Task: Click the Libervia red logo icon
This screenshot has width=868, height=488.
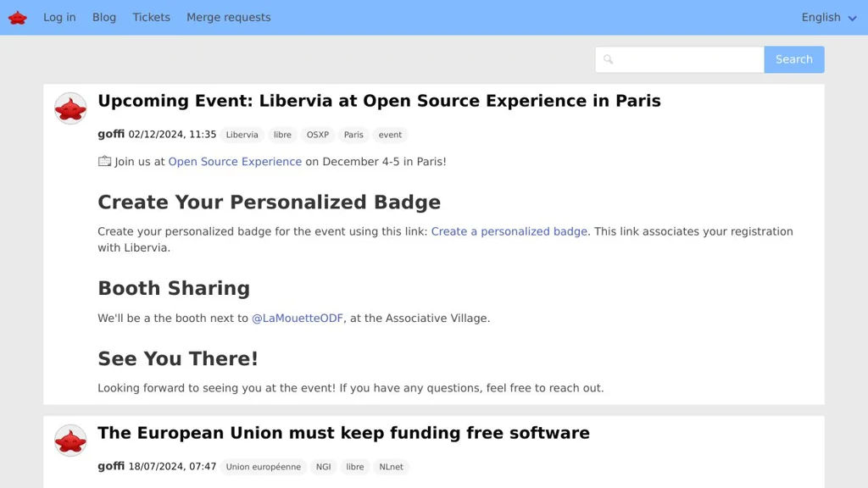Action: coord(17,18)
